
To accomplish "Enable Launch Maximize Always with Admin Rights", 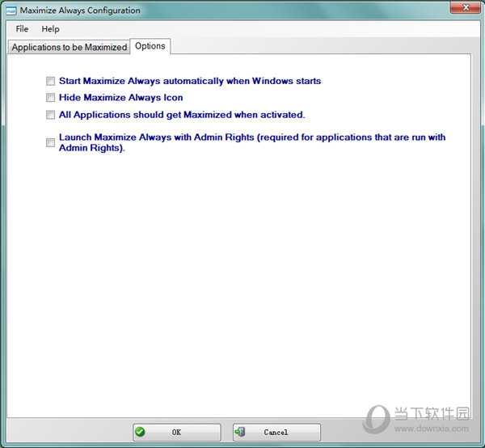I will pos(50,142).
